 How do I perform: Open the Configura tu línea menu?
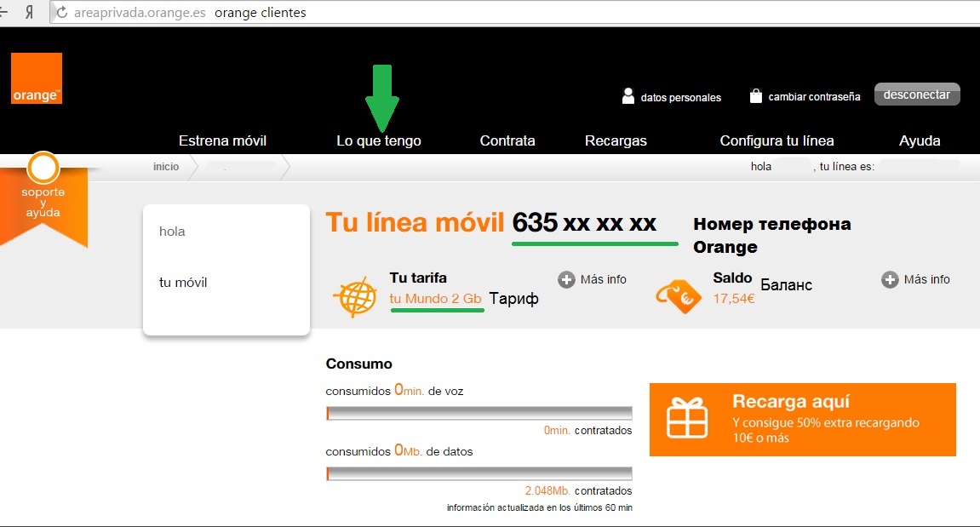click(777, 140)
